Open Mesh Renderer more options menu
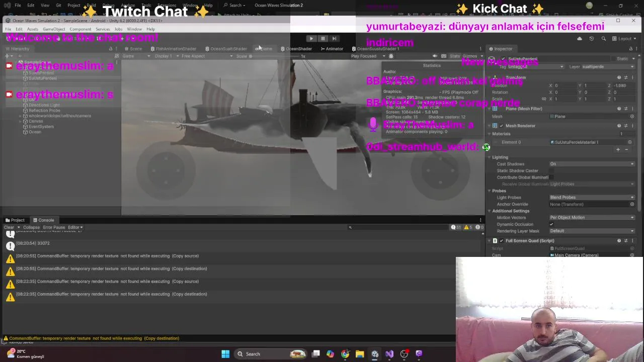 click(x=632, y=126)
